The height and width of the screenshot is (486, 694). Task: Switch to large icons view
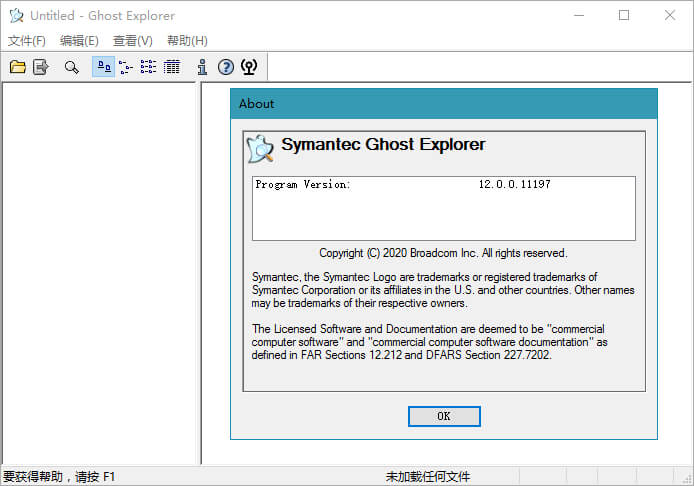click(104, 67)
